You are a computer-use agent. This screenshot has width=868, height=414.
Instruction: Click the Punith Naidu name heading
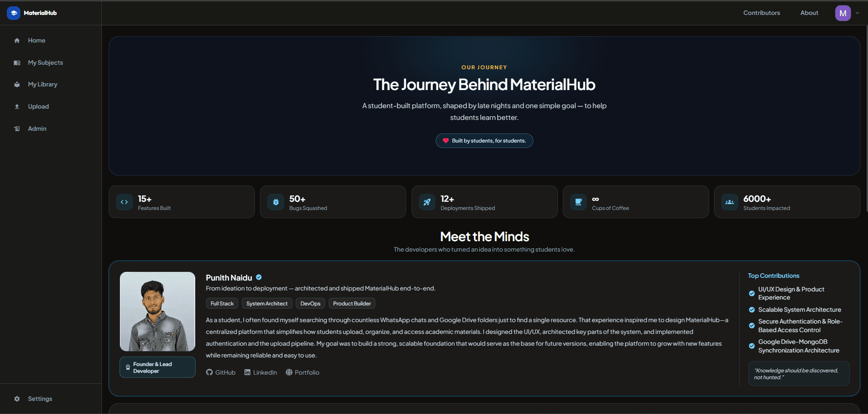point(229,278)
